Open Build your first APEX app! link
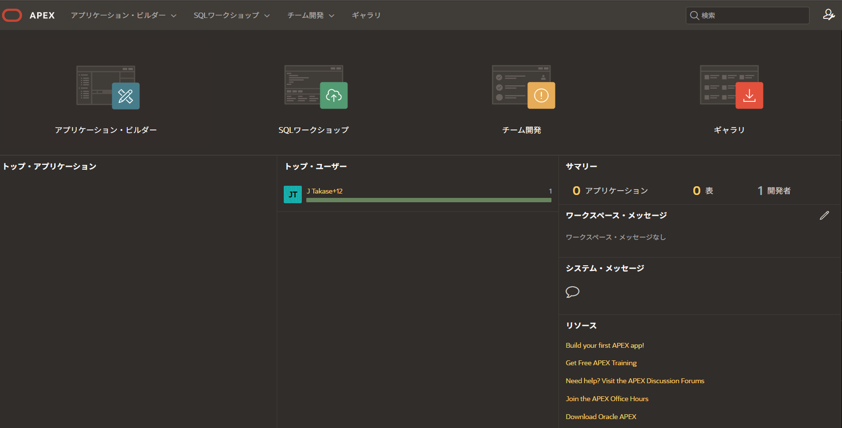This screenshot has height=428, width=842. (x=605, y=345)
